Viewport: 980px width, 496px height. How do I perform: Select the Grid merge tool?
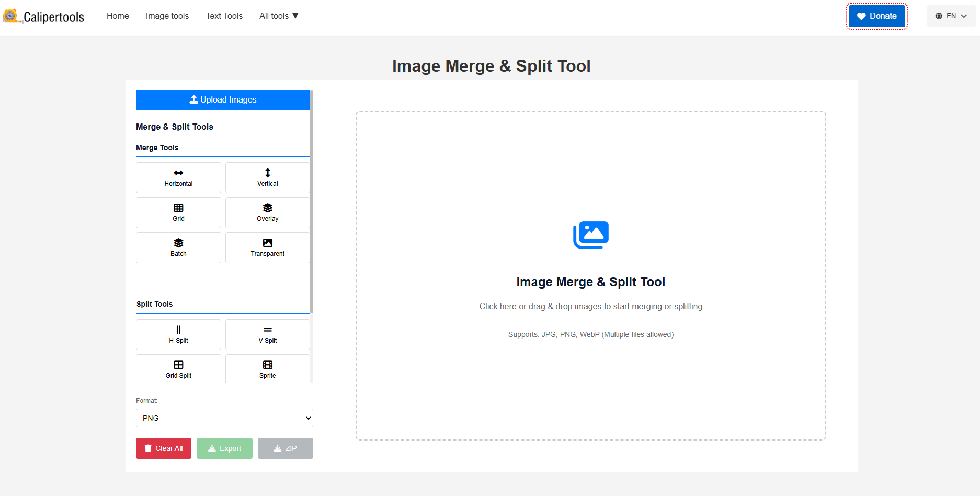click(178, 213)
